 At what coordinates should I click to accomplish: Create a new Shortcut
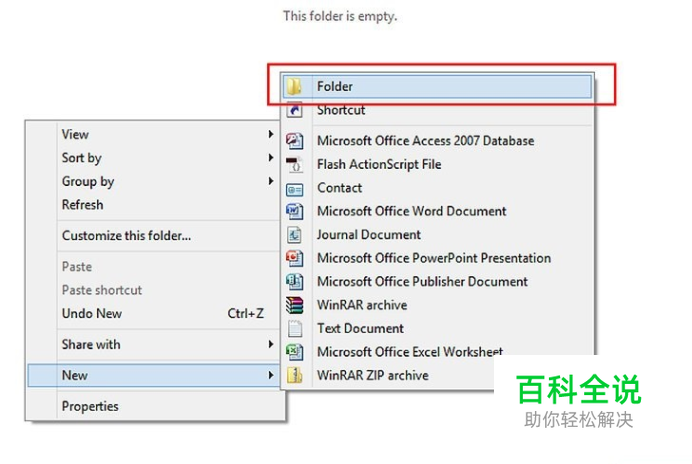click(437, 109)
